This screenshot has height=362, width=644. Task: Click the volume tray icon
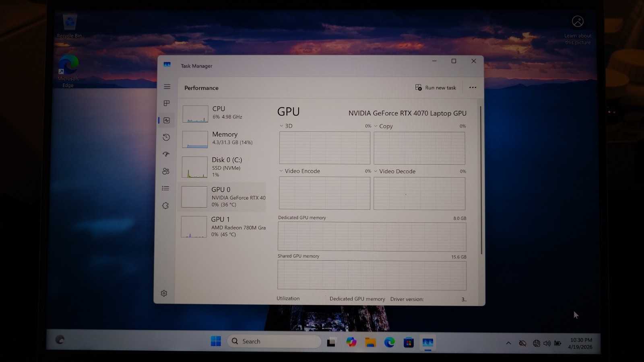pyautogui.click(x=547, y=343)
